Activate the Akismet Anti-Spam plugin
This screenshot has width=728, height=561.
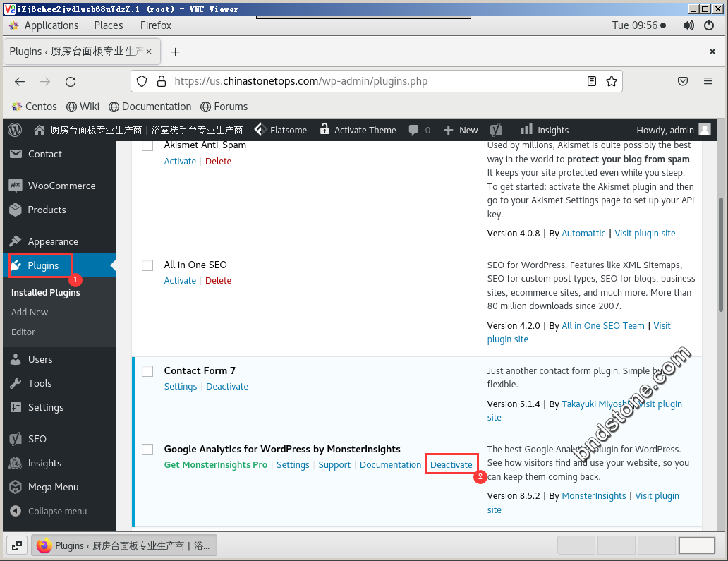pos(180,161)
